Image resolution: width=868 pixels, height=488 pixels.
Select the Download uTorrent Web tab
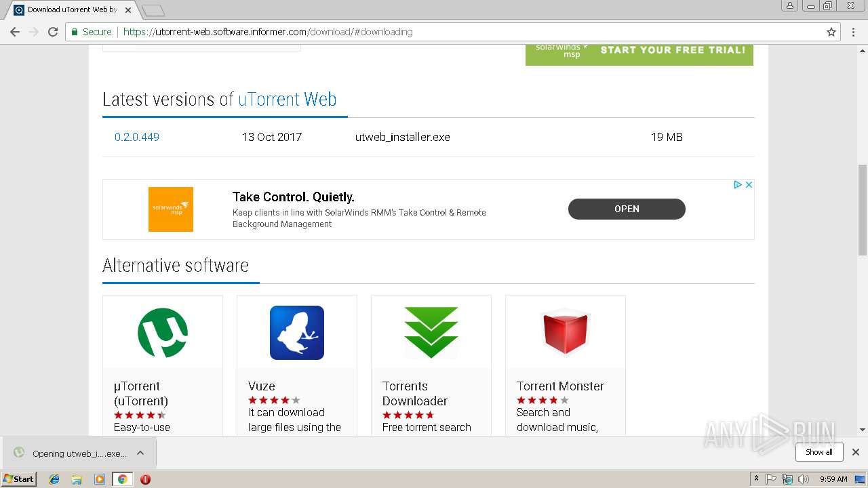coord(71,10)
